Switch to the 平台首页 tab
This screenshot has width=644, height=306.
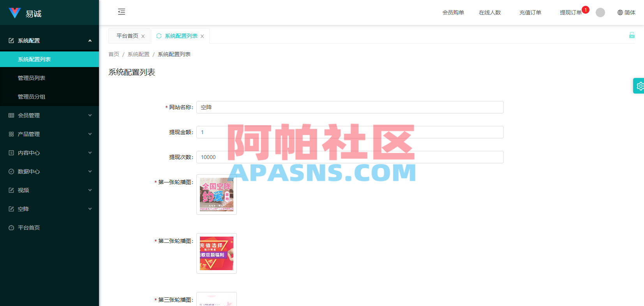[x=127, y=36]
